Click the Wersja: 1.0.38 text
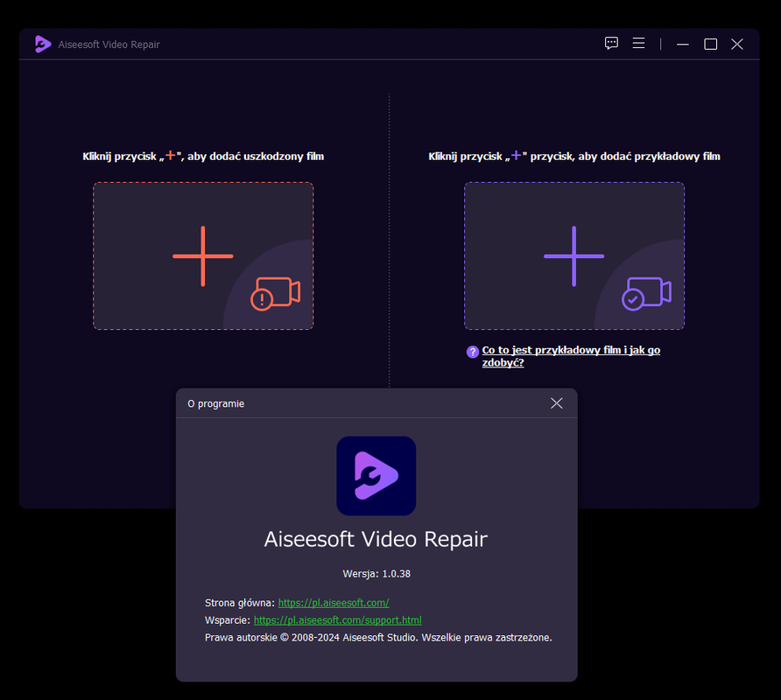The width and height of the screenshot is (781, 700). (x=376, y=573)
